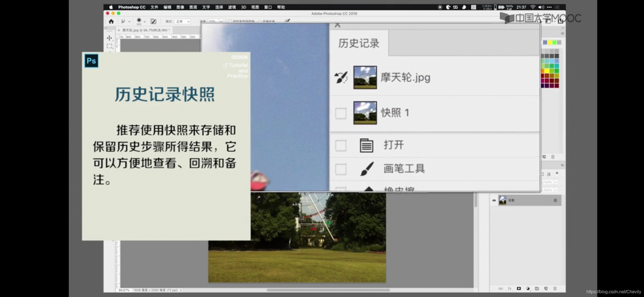Click the 背景 layer thumbnail

tap(503, 200)
